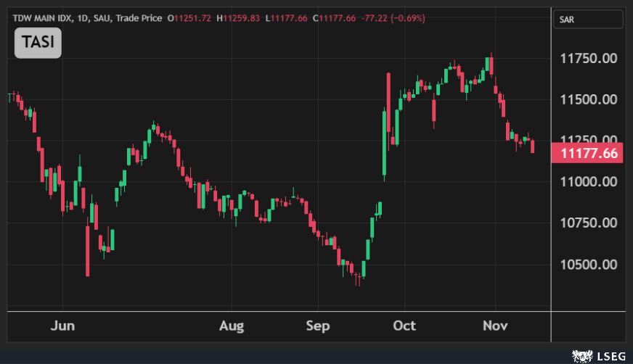
Task: Click the Jun label on time axis
Action: [x=63, y=326]
